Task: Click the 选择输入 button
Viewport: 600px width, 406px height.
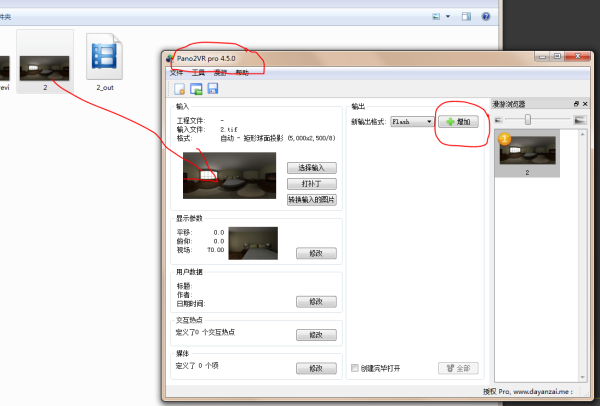Action: click(312, 168)
